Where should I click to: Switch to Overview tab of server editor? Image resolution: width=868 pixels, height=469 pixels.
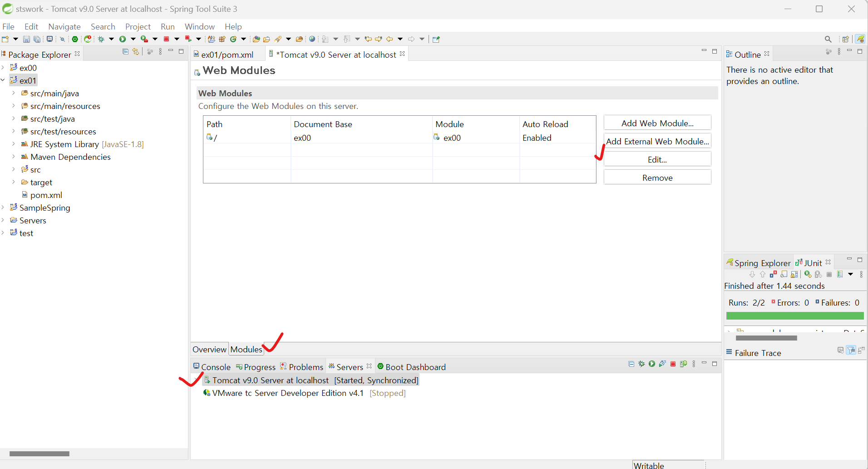click(209, 349)
